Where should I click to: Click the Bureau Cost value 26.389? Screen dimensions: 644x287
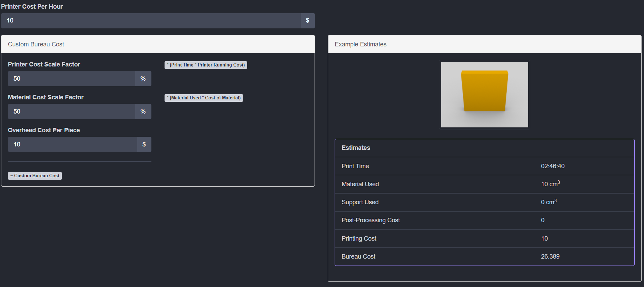pos(550,257)
